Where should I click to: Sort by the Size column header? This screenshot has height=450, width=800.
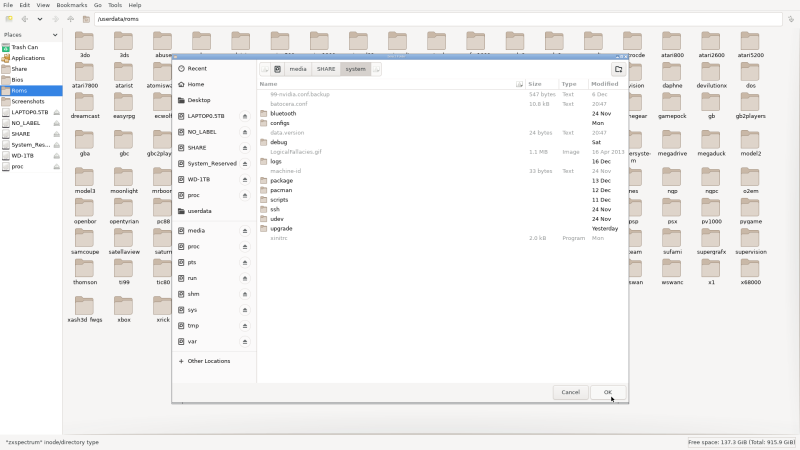coord(542,84)
